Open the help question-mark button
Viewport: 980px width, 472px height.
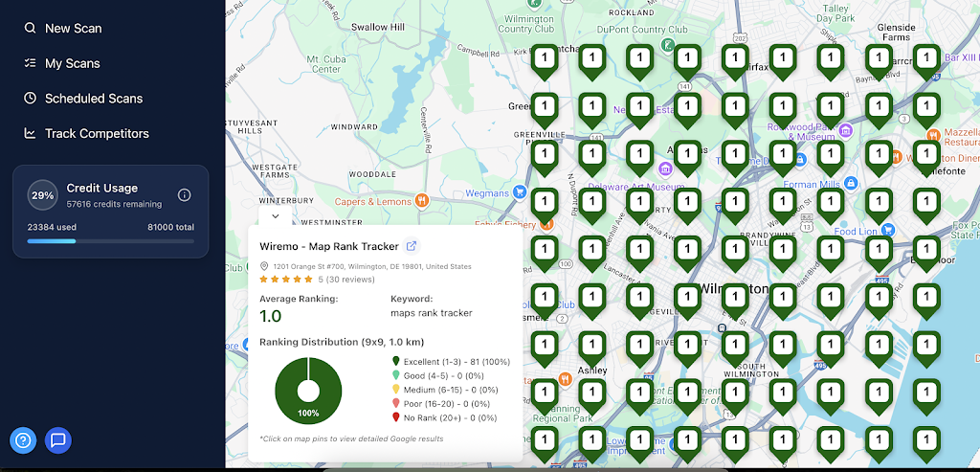(x=23, y=440)
